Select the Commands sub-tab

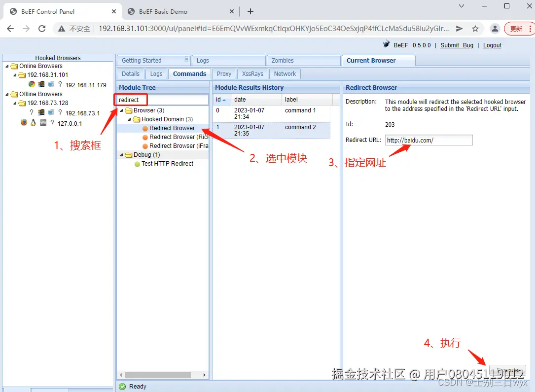pos(189,73)
